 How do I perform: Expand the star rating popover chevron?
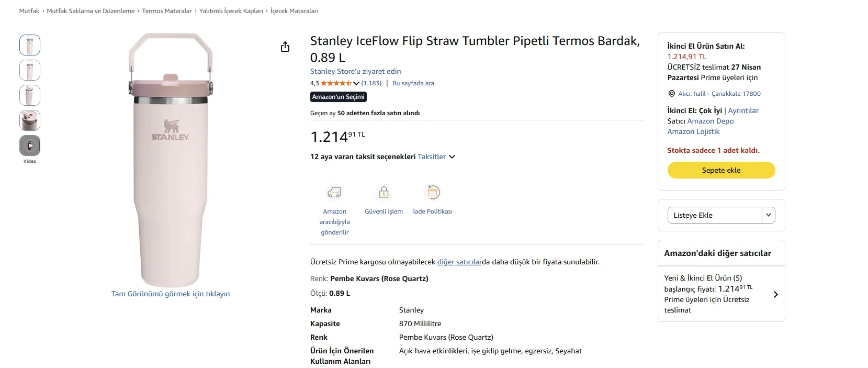[356, 83]
